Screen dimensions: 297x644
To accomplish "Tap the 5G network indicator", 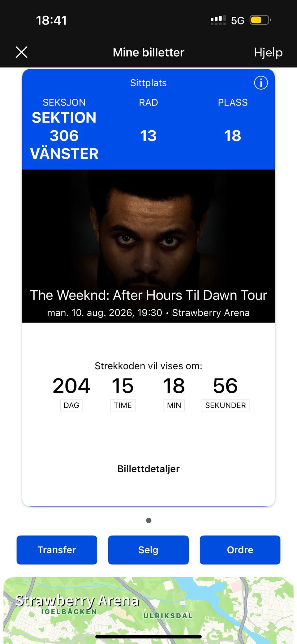I will point(238,21).
